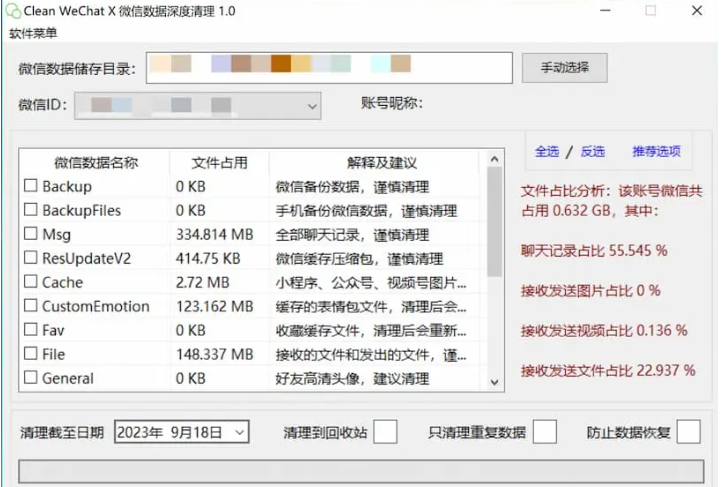Screen dimensions: 724x487
Task: Check the CustomEmotion row checkbox
Action: tap(30, 306)
